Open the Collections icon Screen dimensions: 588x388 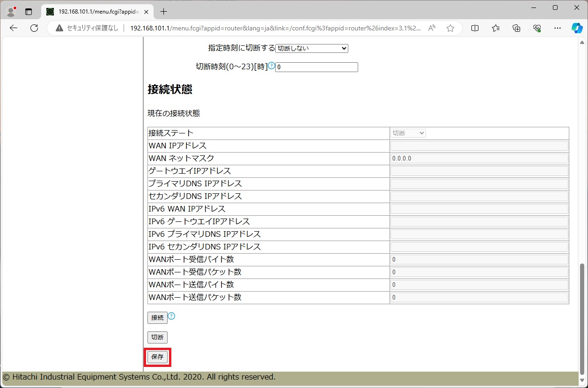(516, 28)
